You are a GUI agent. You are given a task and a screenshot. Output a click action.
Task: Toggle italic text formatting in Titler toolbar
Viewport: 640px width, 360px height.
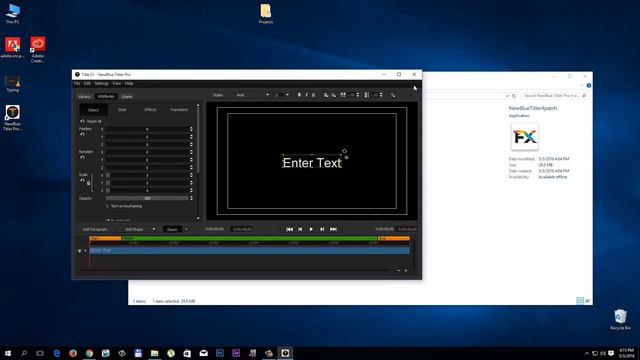pos(306,95)
